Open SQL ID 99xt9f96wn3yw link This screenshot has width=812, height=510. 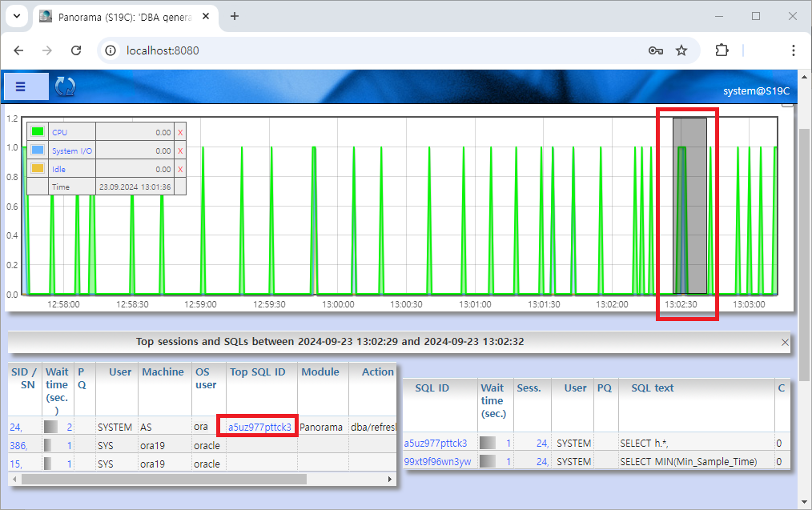point(437,461)
